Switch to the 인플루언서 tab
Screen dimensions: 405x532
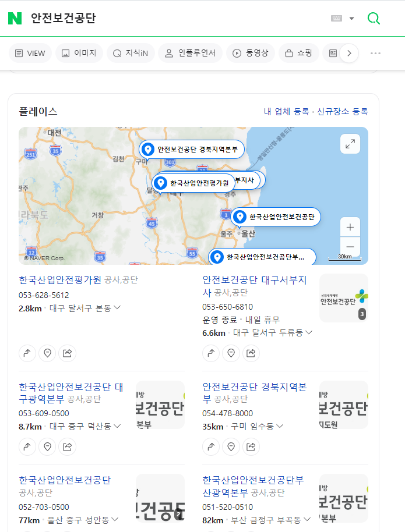tap(191, 54)
